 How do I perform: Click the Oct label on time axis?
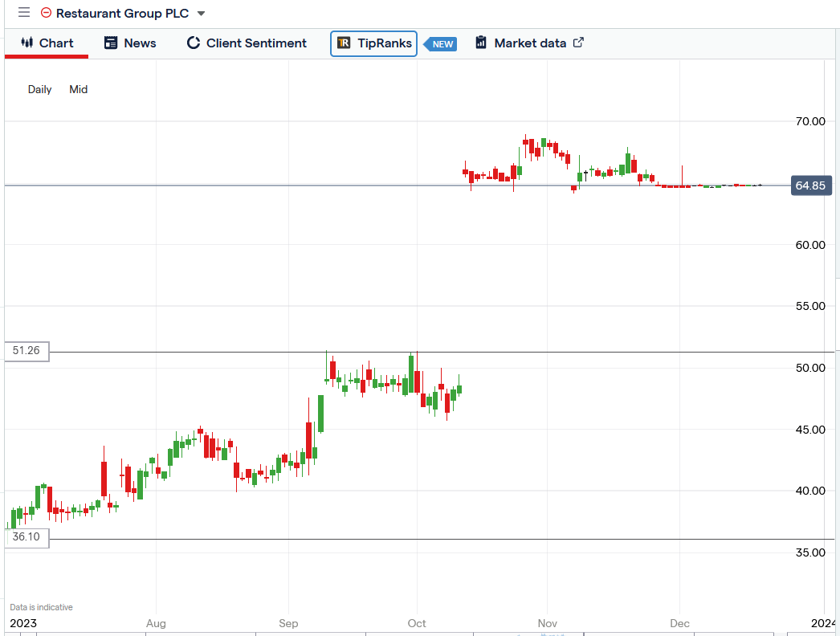417,623
